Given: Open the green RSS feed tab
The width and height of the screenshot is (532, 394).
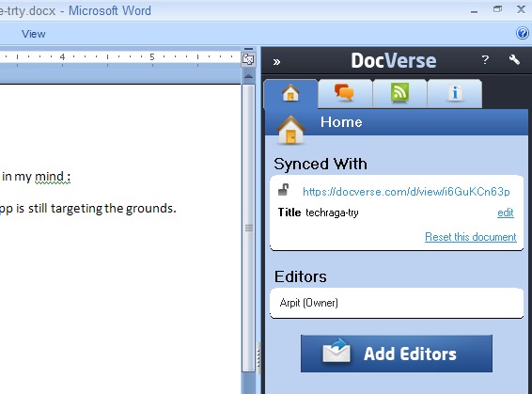Looking at the screenshot, I should click(x=399, y=93).
